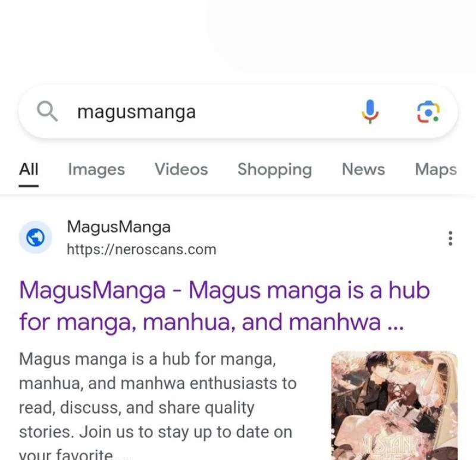The height and width of the screenshot is (460, 476).
Task: Open the Maps tab
Action: 436,170
